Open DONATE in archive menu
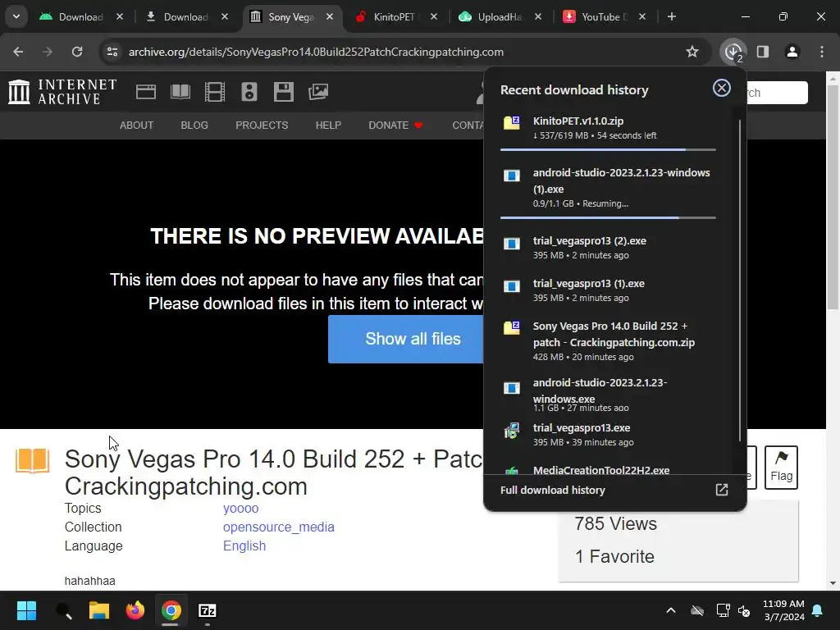The width and height of the screenshot is (840, 630). (x=395, y=126)
